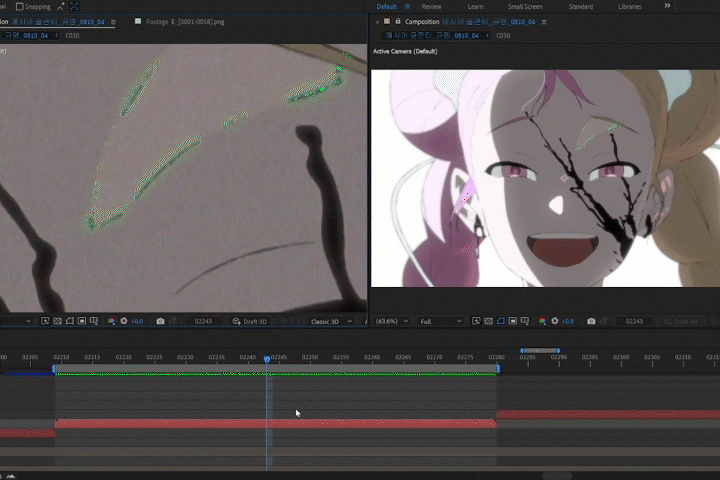Switch to the Libraries workspace
The height and width of the screenshot is (480, 720).
[630, 6]
